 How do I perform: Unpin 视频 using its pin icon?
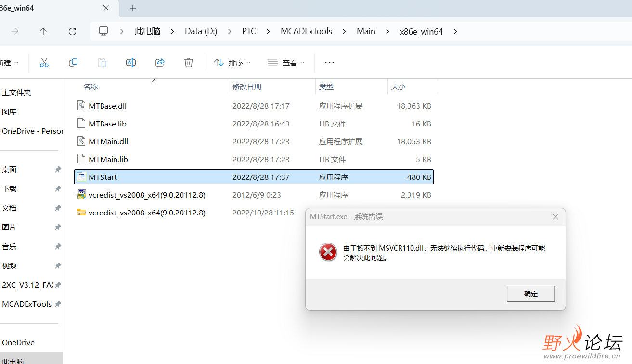(x=58, y=265)
